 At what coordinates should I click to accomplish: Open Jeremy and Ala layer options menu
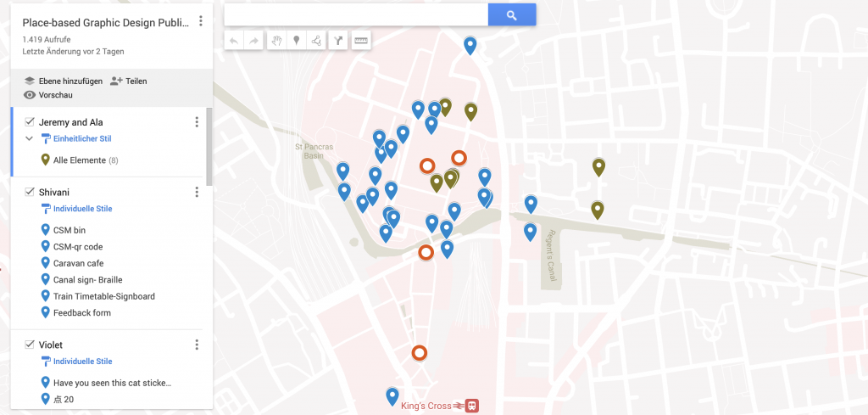(197, 122)
